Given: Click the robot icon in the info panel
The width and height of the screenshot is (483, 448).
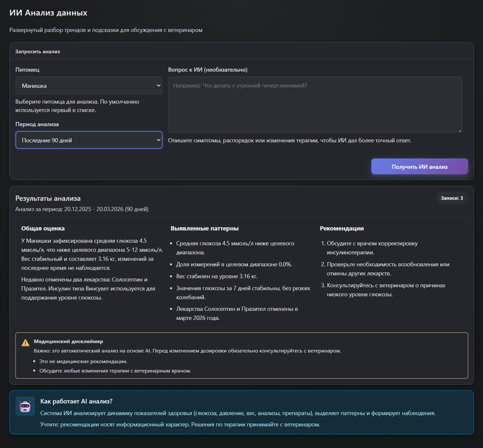Looking at the screenshot, I should (25, 406).
